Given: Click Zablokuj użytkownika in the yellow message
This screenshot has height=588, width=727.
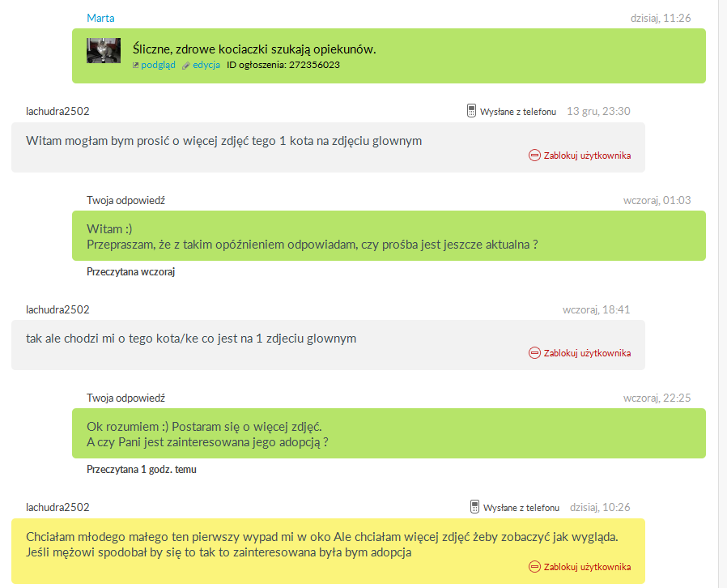Looking at the screenshot, I should coord(587,567).
